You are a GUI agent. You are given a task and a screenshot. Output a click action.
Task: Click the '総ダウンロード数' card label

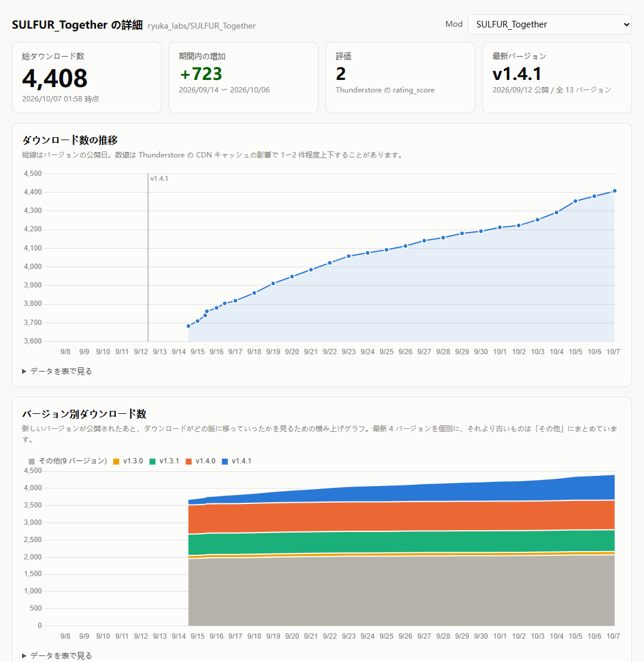tap(53, 56)
